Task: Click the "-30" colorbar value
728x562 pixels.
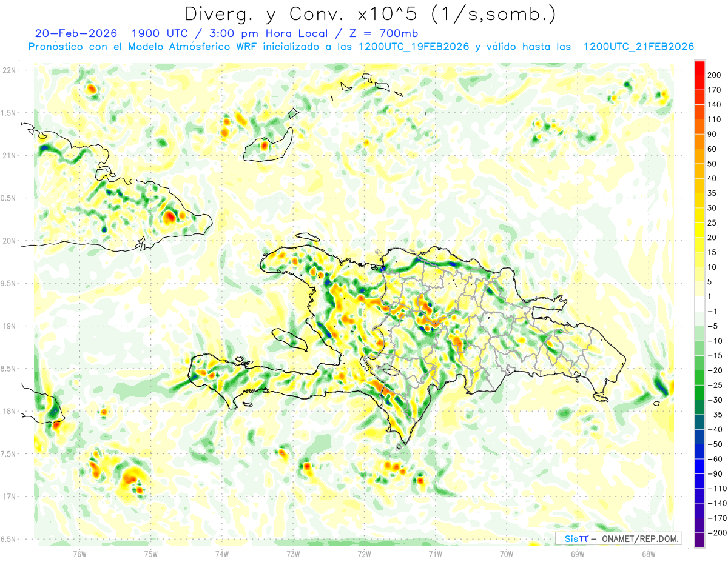Action: click(x=716, y=400)
